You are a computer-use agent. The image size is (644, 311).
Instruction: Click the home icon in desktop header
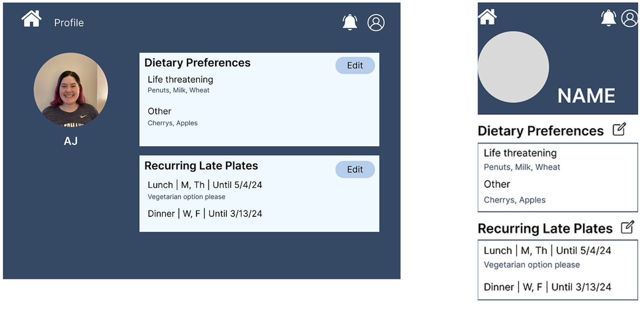pyautogui.click(x=32, y=18)
